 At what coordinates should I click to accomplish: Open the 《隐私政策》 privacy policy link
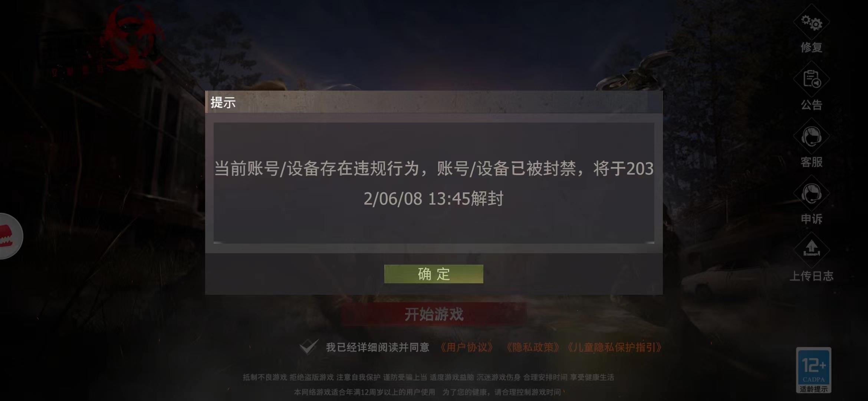pos(532,347)
